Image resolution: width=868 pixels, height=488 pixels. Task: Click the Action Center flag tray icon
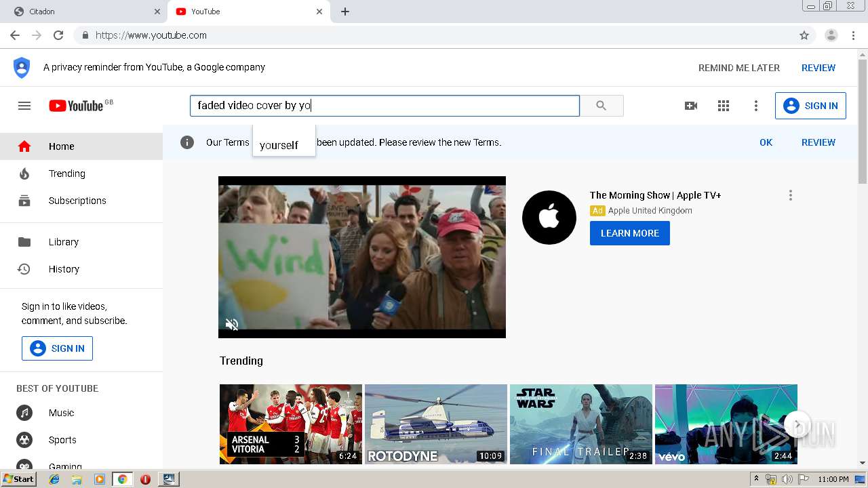(x=803, y=479)
